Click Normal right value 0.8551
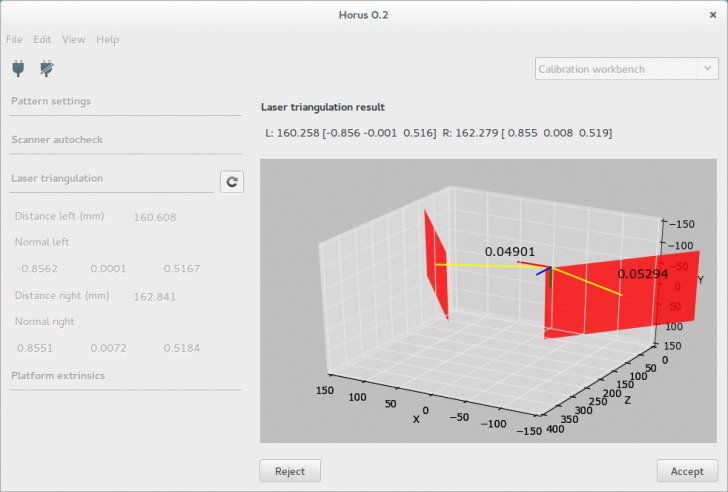Viewport: 728px width, 492px height. [35, 348]
